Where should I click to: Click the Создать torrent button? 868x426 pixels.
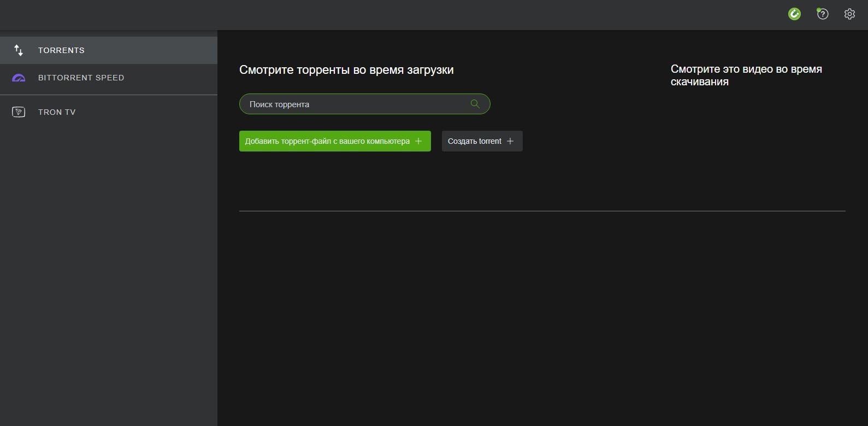click(x=482, y=141)
